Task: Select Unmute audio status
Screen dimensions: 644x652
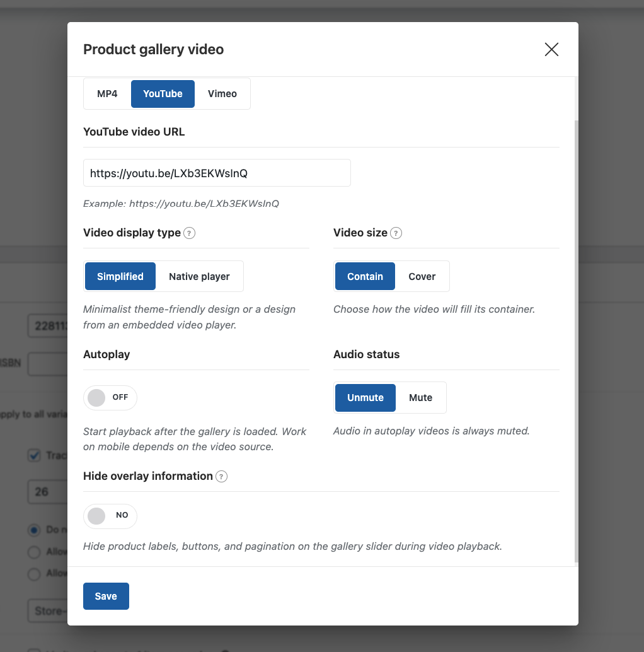Action: tap(365, 398)
